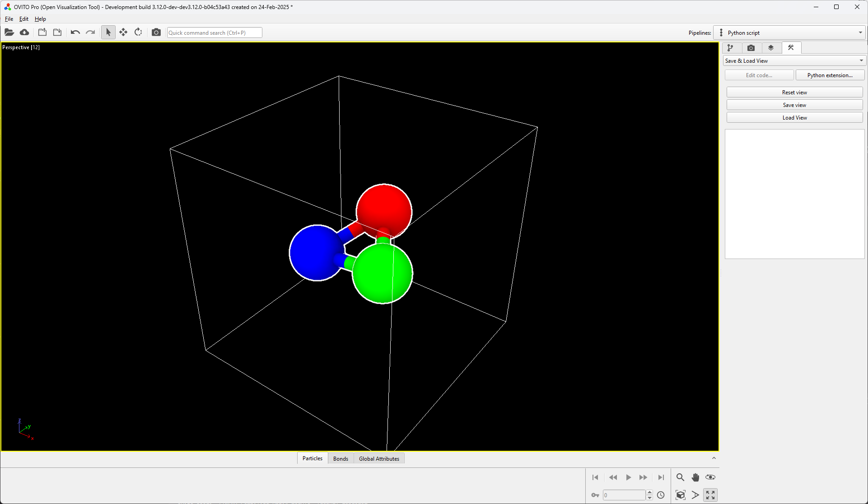The image size is (868, 504).
Task: Toggle auto-key animation mode key icon
Action: click(x=595, y=495)
